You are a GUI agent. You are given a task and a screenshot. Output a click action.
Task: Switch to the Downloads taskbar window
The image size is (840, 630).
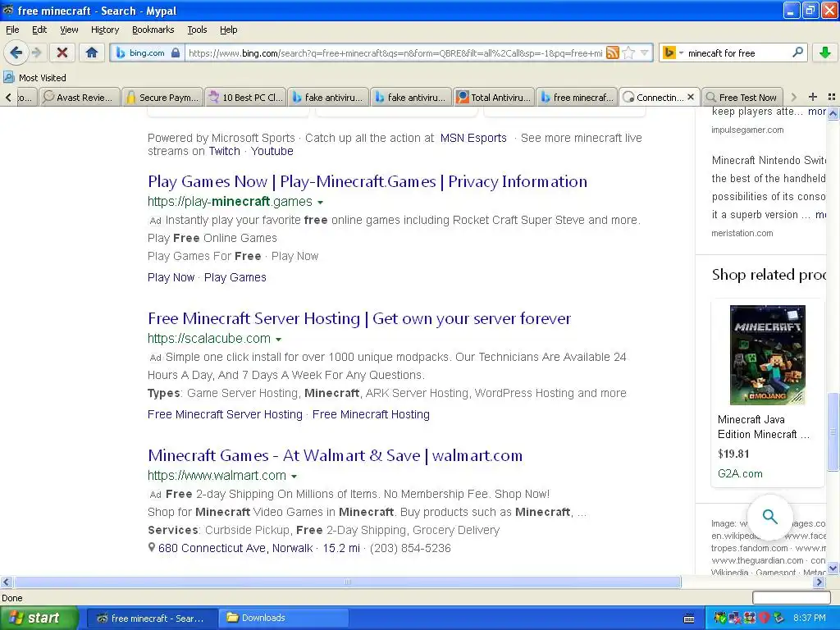pos(285,619)
